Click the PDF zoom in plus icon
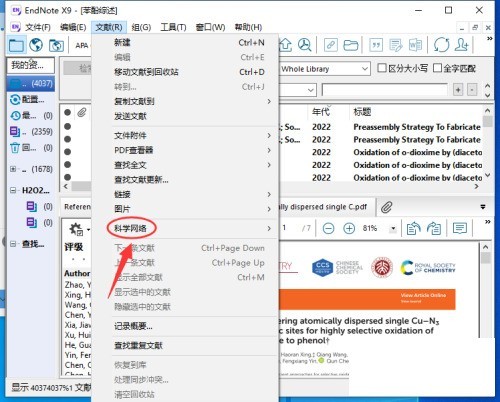The width and height of the screenshot is (500, 402). pyautogui.click(x=349, y=228)
